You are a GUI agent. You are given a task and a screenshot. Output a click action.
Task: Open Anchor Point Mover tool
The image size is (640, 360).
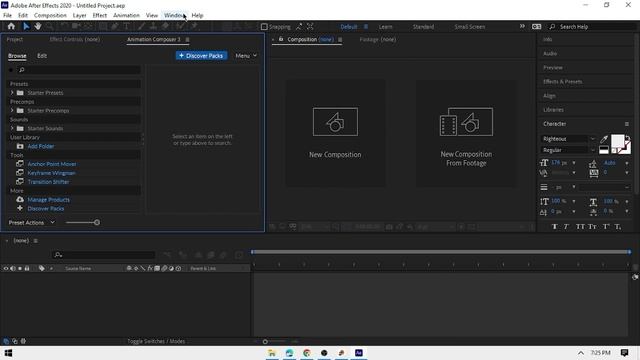(x=52, y=164)
